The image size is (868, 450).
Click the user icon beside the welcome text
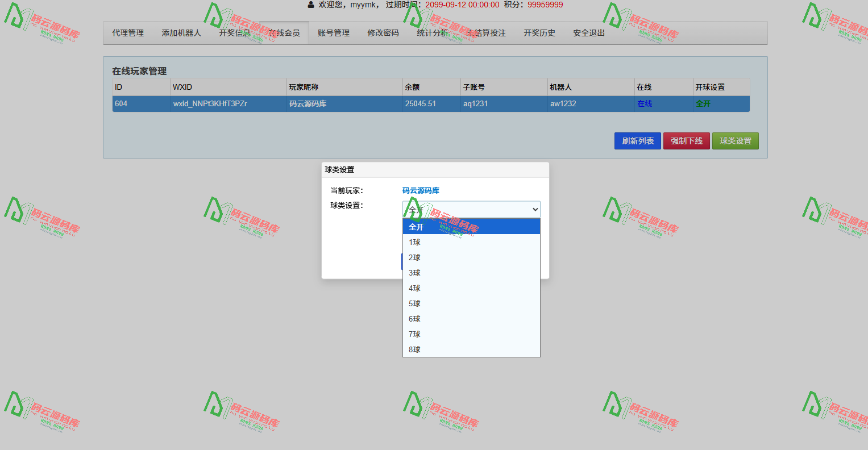coord(311,5)
